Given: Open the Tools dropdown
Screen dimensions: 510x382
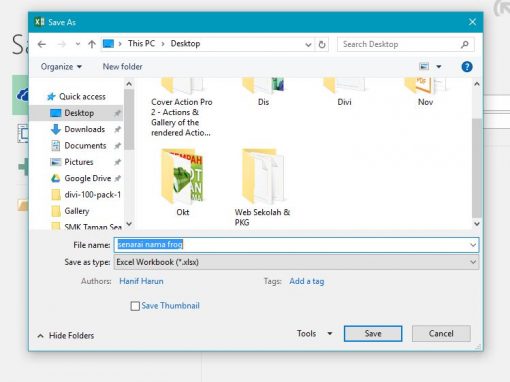Looking at the screenshot, I should 314,334.
